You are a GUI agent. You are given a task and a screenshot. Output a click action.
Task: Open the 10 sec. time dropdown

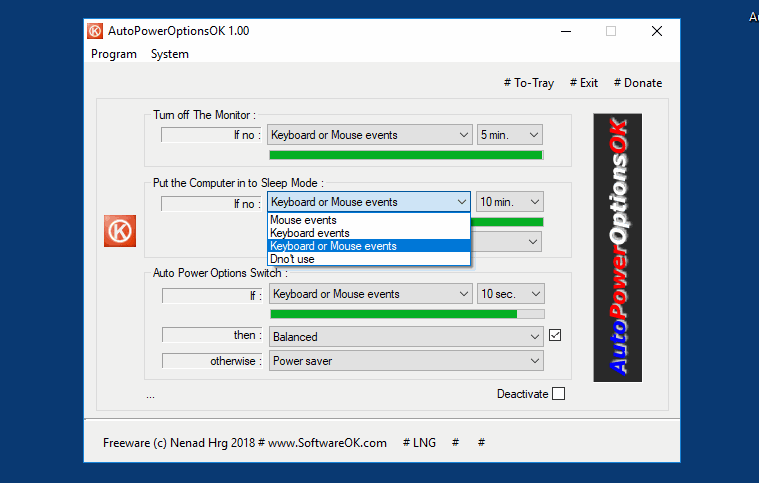[511, 294]
